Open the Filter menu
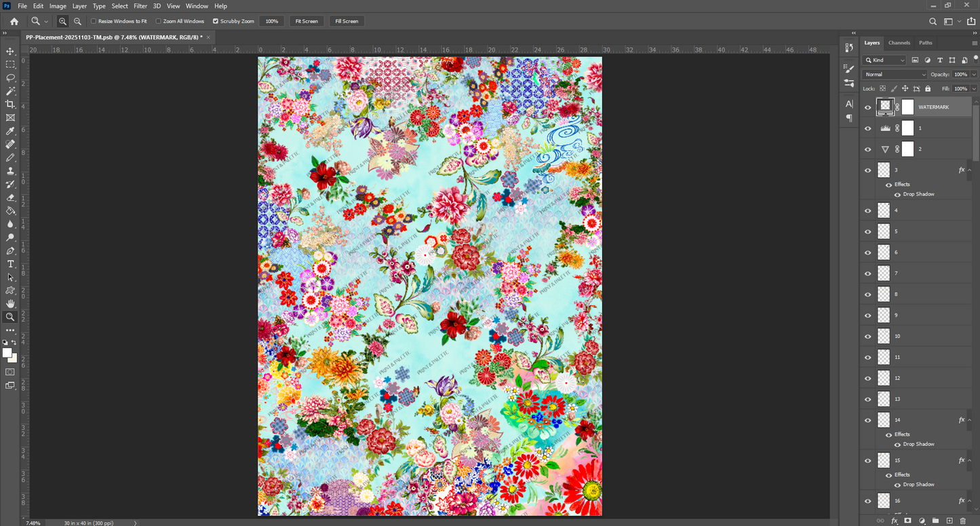Image resolution: width=980 pixels, height=526 pixels. click(x=140, y=6)
